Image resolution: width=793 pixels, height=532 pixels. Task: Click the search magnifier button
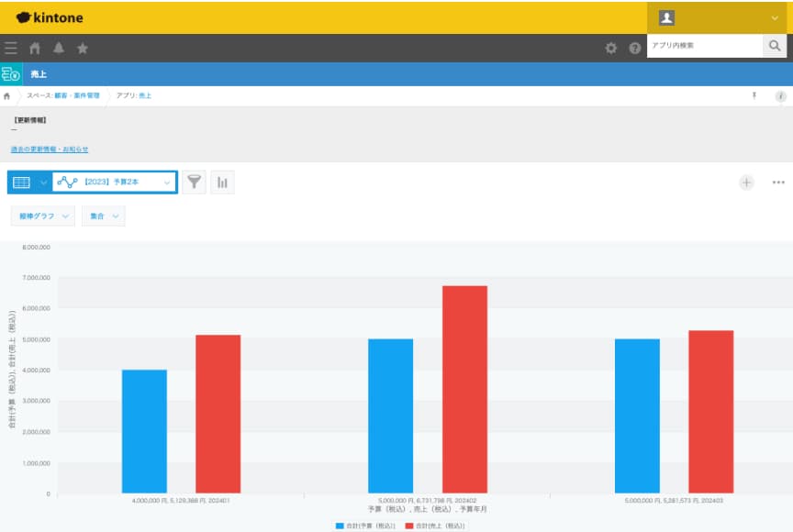tap(775, 45)
